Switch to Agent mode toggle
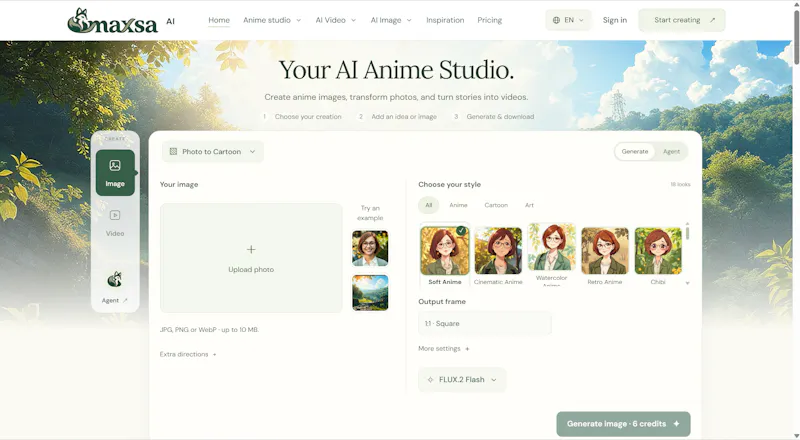This screenshot has width=800, height=440. click(671, 152)
